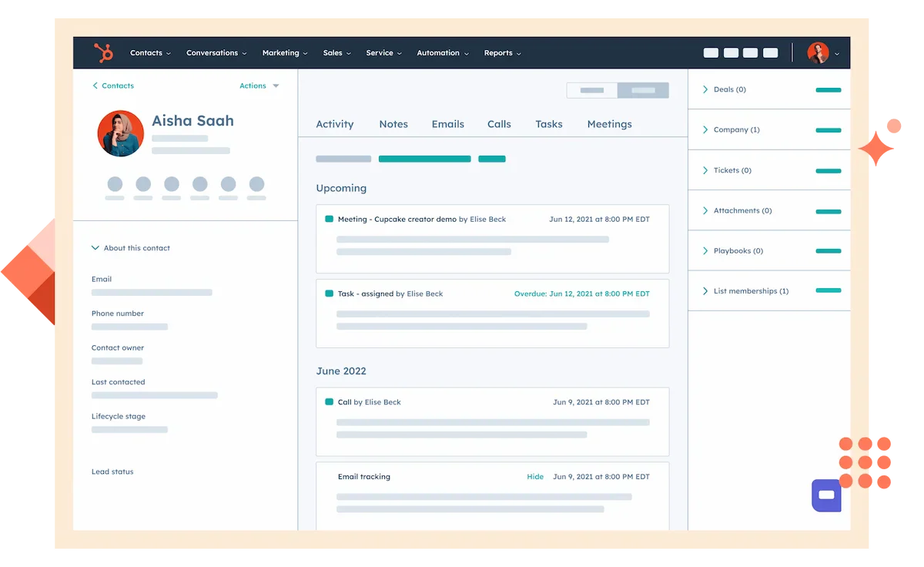Screen dimensions: 924x567
Task: Switch to the Activity tab
Action: 335,124
